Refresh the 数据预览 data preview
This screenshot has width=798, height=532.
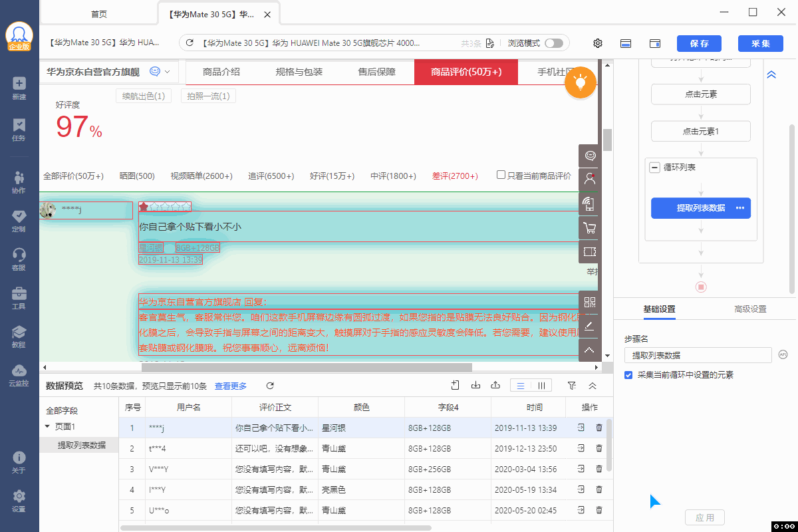click(270, 386)
